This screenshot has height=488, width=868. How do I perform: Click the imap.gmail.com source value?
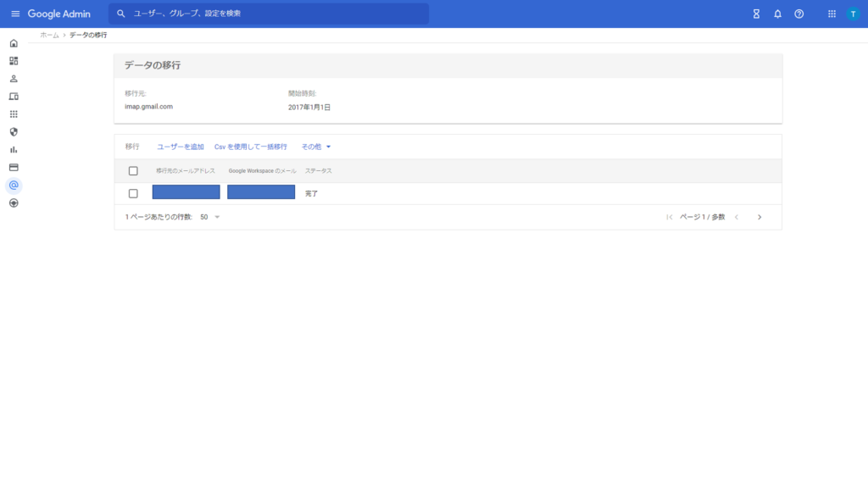[149, 107]
